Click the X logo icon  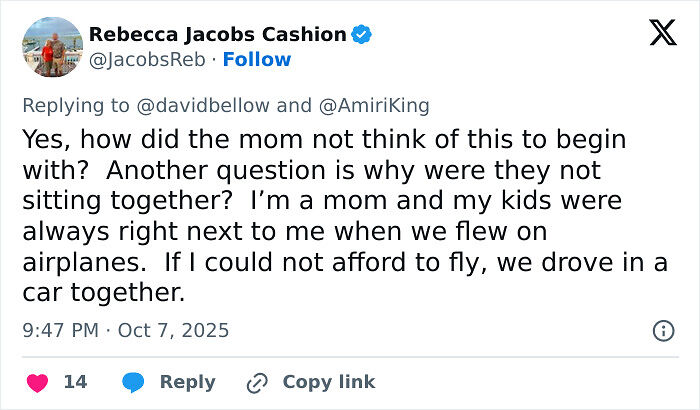pyautogui.click(x=663, y=34)
